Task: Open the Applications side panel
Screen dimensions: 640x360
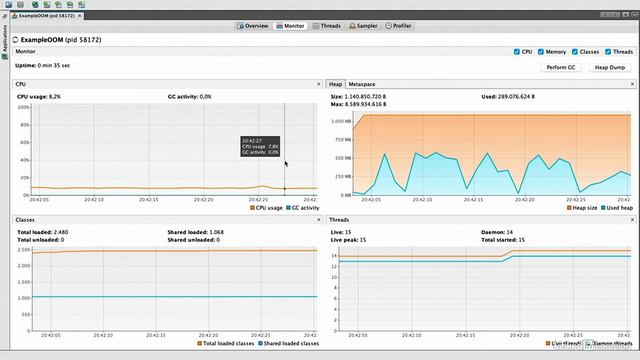Action: (4, 42)
